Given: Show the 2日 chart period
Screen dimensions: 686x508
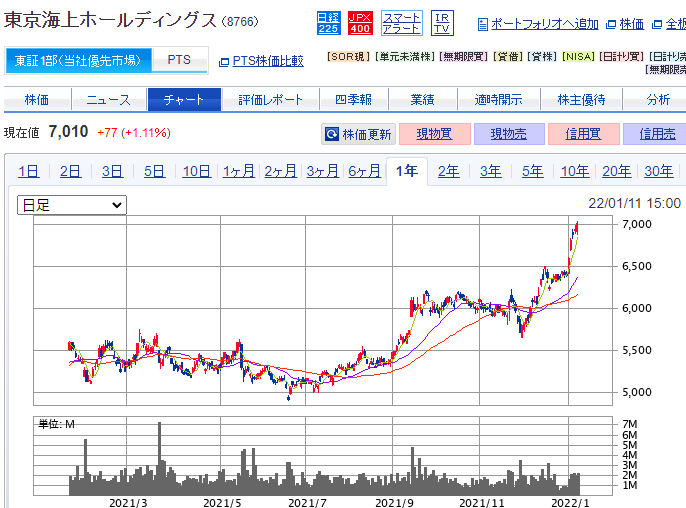Looking at the screenshot, I should pyautogui.click(x=71, y=171).
